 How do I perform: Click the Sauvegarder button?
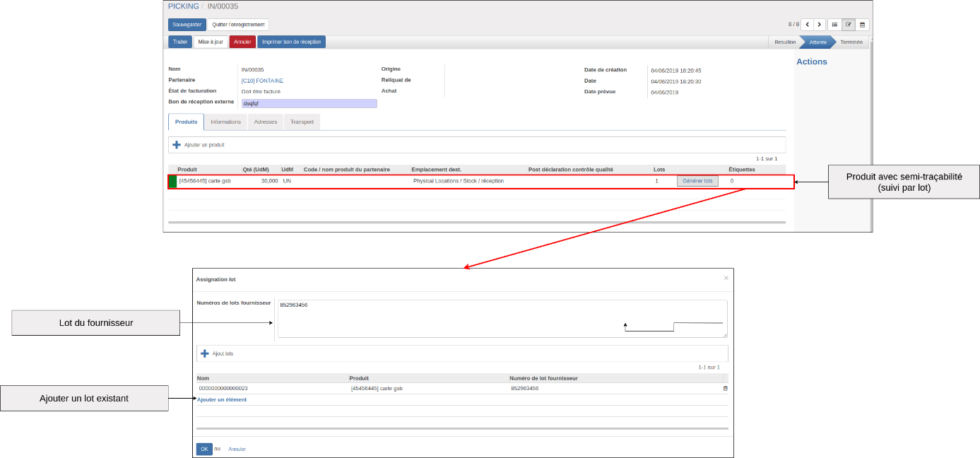click(x=187, y=25)
